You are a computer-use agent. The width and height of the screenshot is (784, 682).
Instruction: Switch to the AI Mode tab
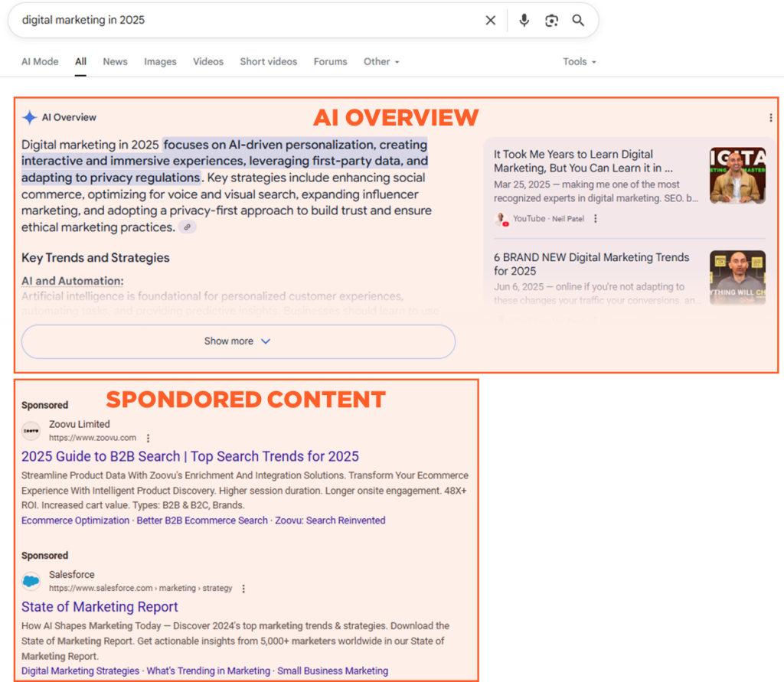tap(40, 62)
